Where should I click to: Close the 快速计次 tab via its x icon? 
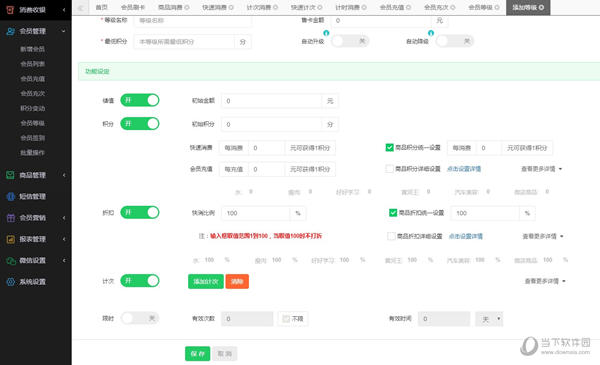(x=320, y=7)
